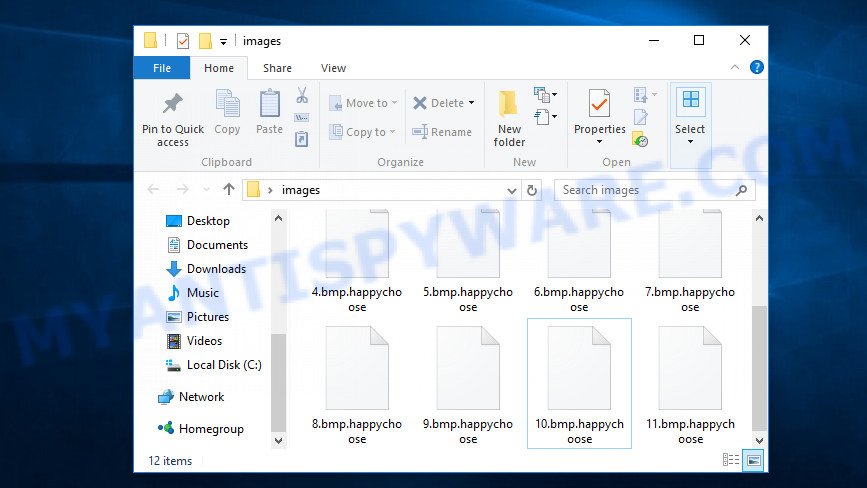Click file pane scrollbar up arrow
Viewport: 867px width, 488px height.
[760, 218]
